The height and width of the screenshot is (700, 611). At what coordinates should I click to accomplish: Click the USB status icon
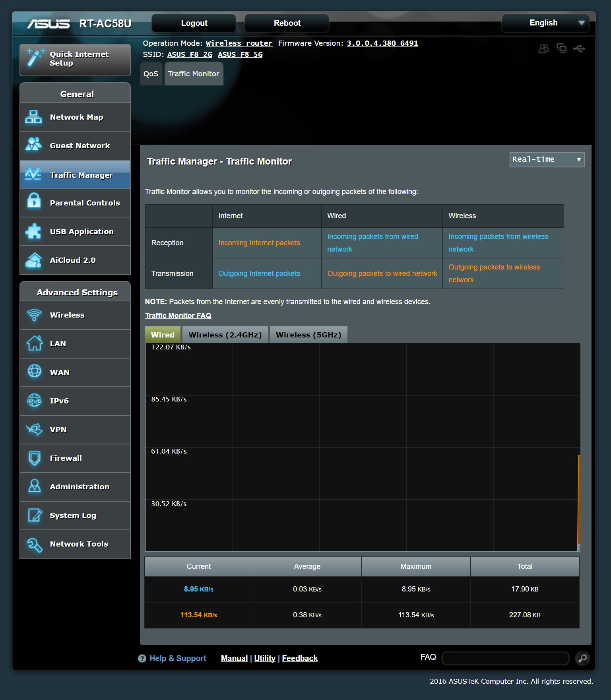click(579, 48)
